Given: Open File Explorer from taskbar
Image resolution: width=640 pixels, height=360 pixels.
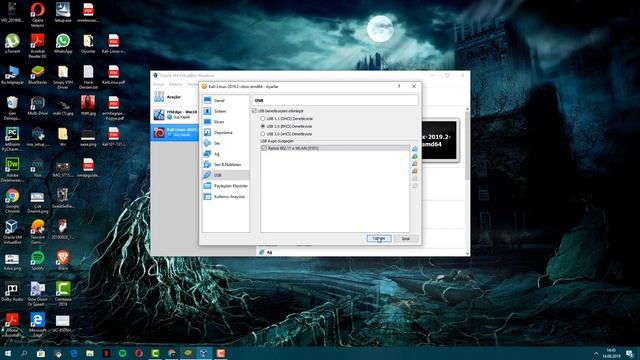Looking at the screenshot, I should click(90, 353).
